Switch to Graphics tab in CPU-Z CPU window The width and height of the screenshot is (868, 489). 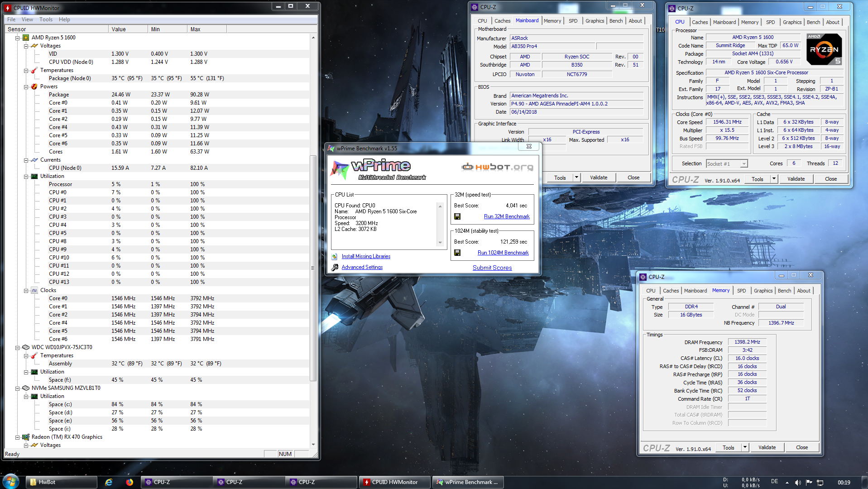792,22
